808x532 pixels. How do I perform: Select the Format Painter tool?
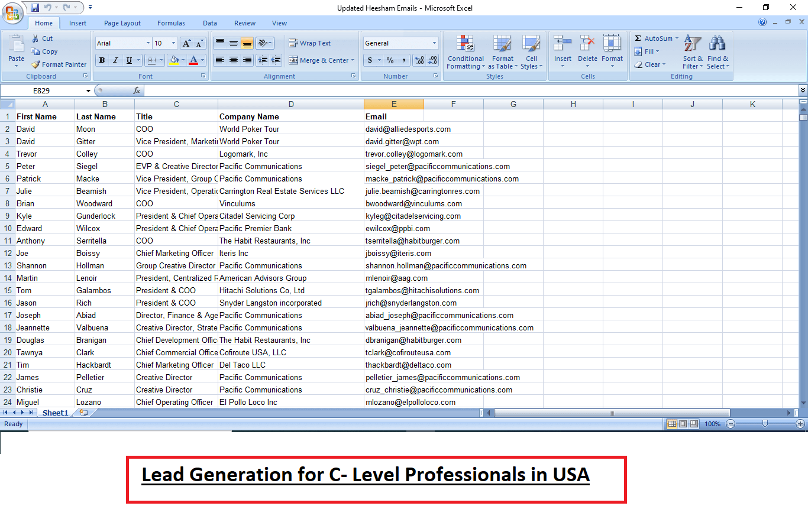click(59, 64)
